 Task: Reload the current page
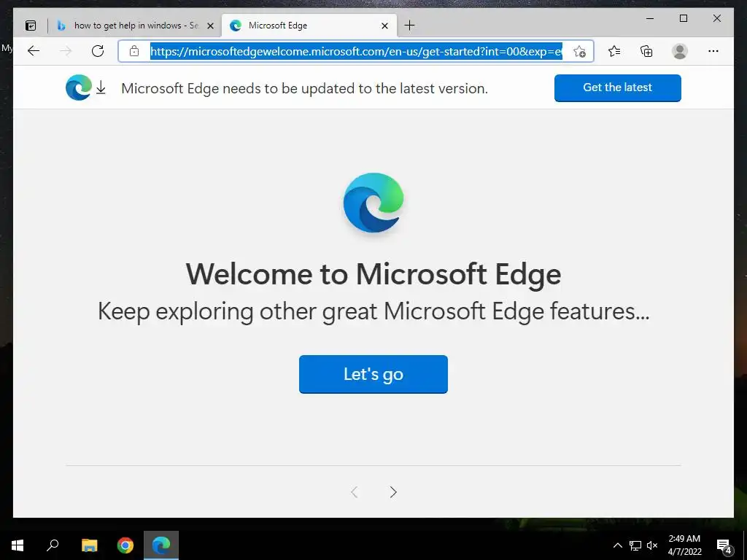[98, 51]
